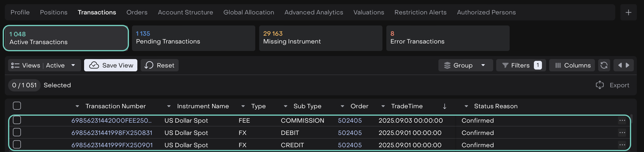This screenshot has height=152, width=644.
Task: Click the refresh icon beside Columns
Action: [x=604, y=65]
